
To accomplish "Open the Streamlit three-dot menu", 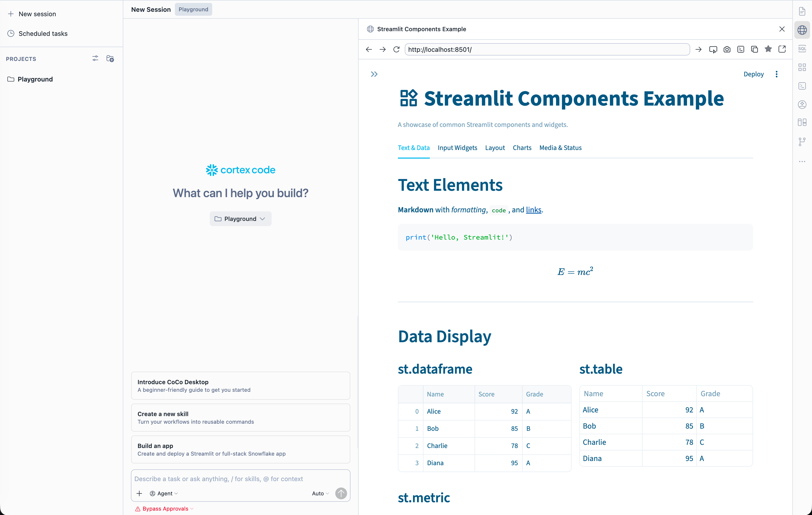I will (x=776, y=74).
